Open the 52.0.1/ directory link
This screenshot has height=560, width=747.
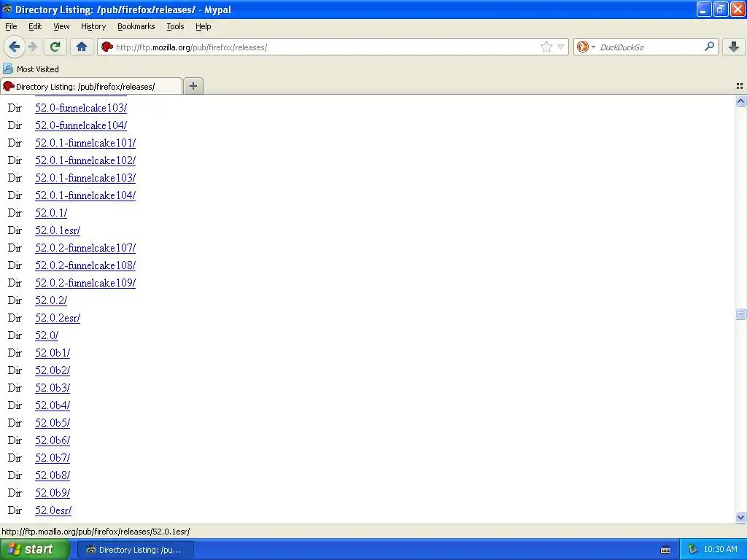(x=51, y=213)
